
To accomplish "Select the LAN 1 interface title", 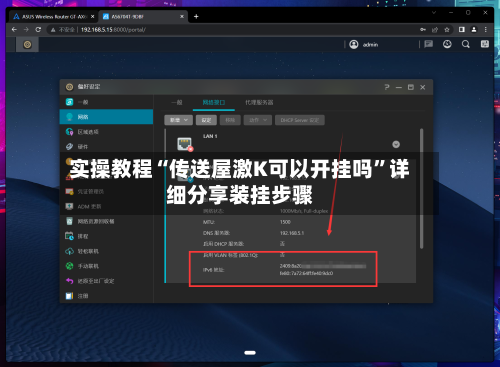I will (210, 136).
